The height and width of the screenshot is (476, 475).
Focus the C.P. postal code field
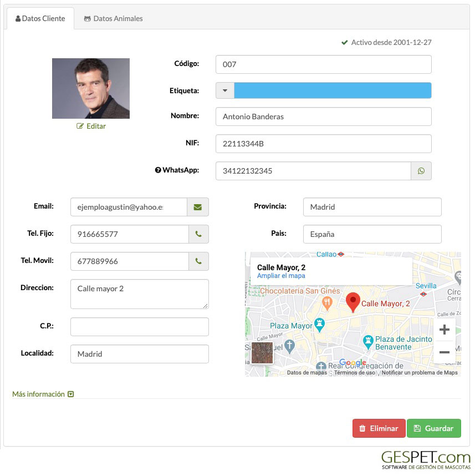(140, 327)
